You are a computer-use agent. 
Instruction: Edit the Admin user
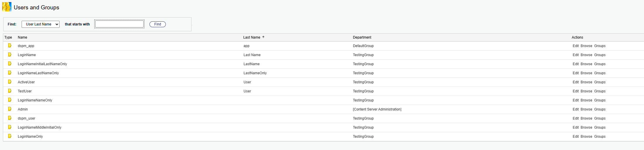coord(575,109)
